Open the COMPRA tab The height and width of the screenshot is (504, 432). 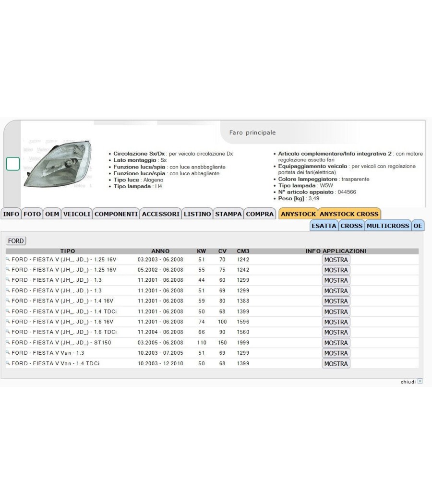[260, 214]
